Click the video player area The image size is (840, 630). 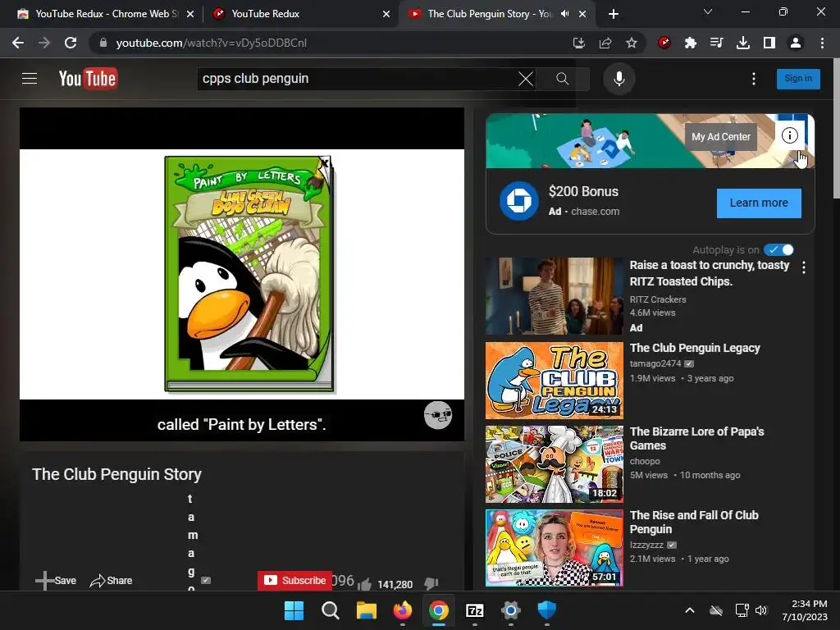(242, 274)
